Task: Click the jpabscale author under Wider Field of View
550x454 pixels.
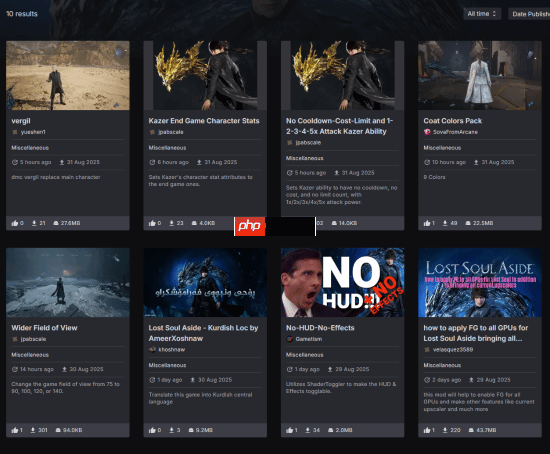Action: tap(33, 339)
